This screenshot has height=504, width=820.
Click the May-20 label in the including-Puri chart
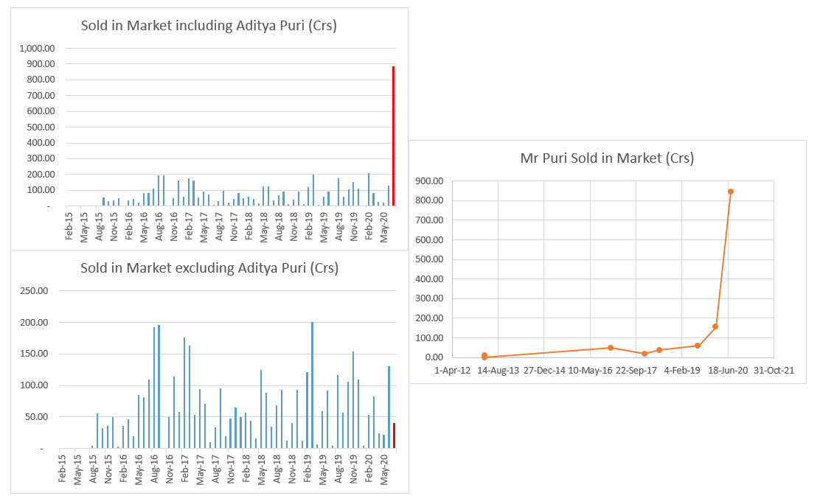pyautogui.click(x=384, y=227)
